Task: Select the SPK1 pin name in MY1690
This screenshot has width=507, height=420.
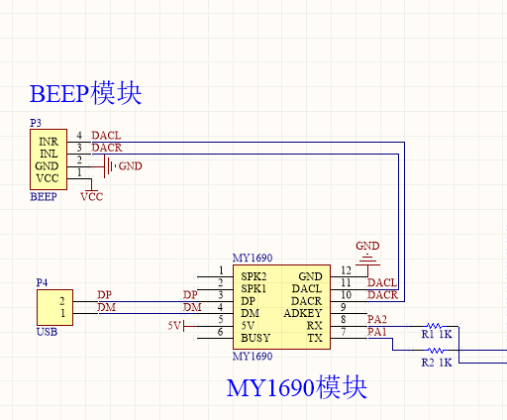Action: pyautogui.click(x=253, y=288)
